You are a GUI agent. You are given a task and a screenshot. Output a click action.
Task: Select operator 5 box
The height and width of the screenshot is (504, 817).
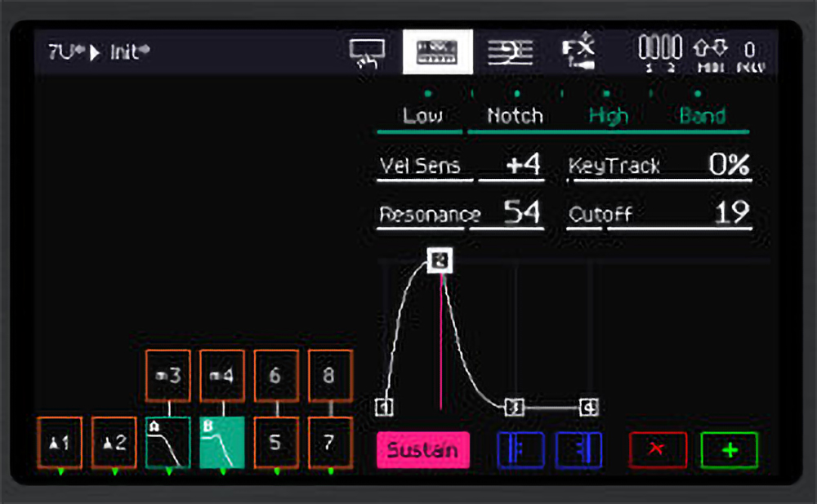pyautogui.click(x=275, y=443)
